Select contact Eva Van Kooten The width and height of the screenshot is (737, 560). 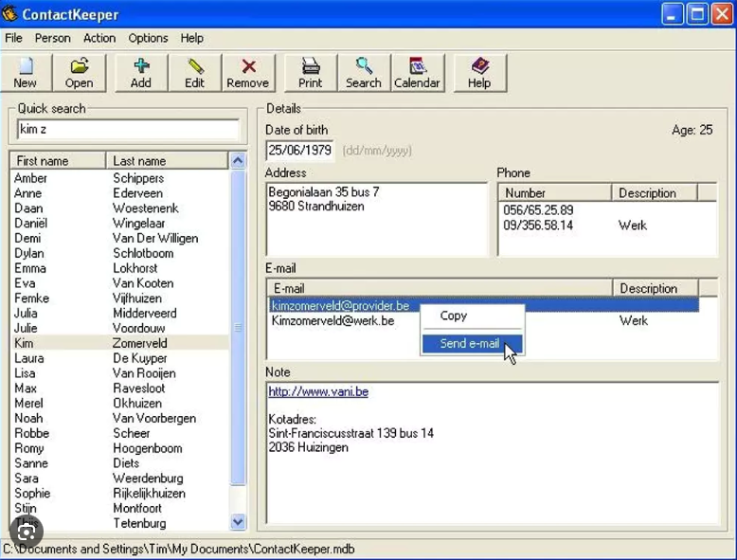coord(120,283)
